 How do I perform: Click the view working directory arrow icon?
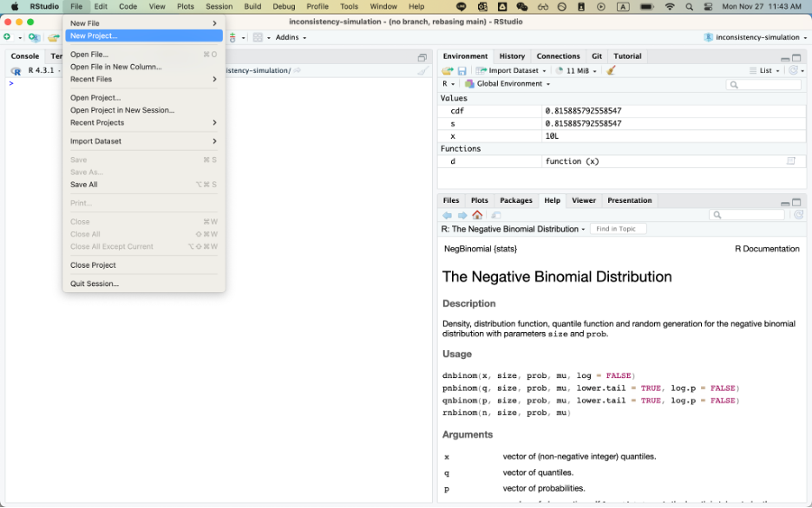click(x=298, y=70)
